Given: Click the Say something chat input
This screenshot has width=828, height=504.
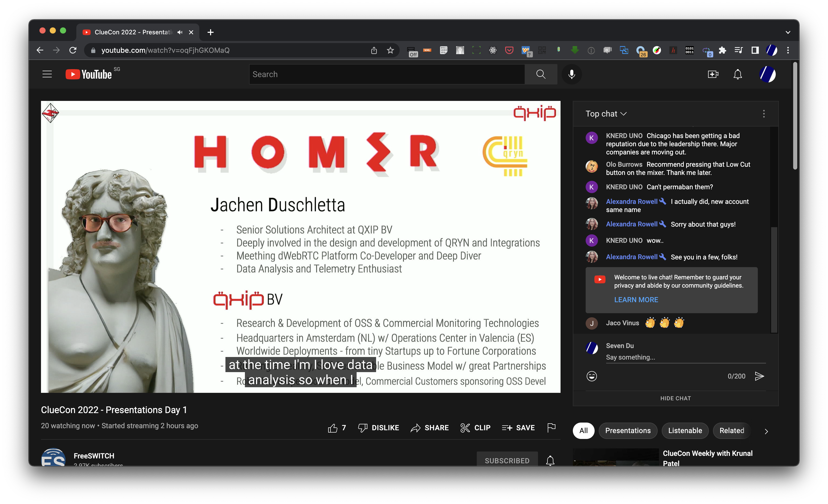Looking at the screenshot, I should (x=686, y=357).
